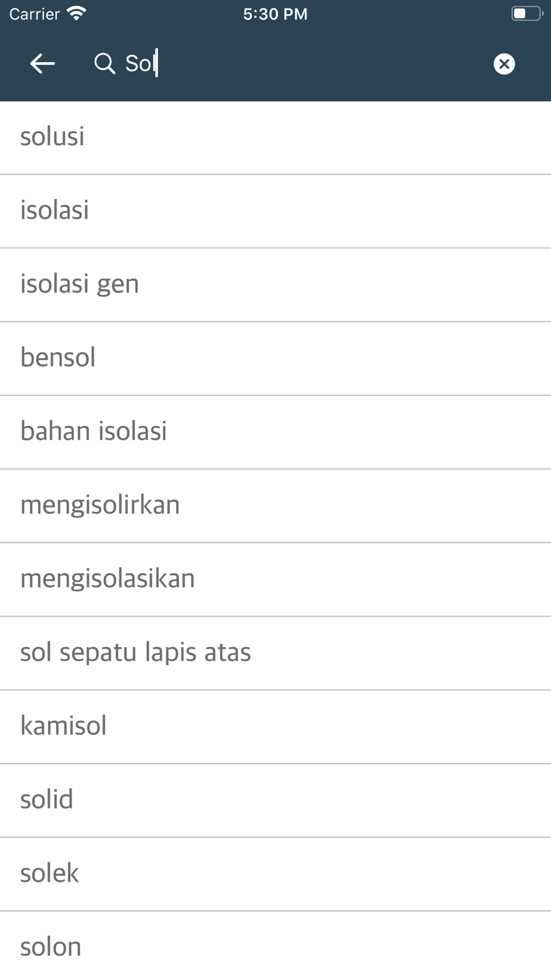The width and height of the screenshot is (551, 980).
Task: Select the "bensol" suggestion
Action: [275, 359]
